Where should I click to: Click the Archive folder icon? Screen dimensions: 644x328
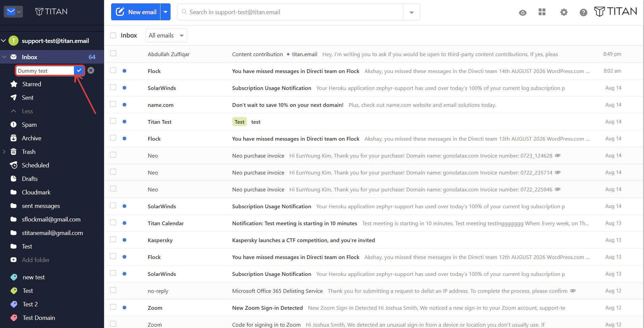pyautogui.click(x=14, y=138)
